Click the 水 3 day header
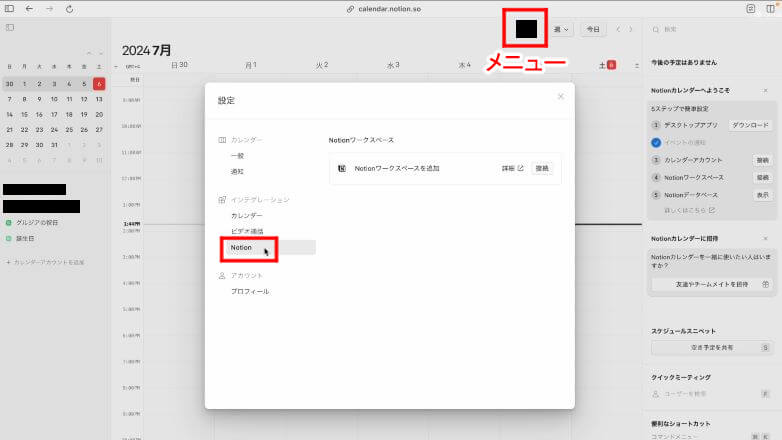Screen dimensions: 782x440 (x=393, y=65)
